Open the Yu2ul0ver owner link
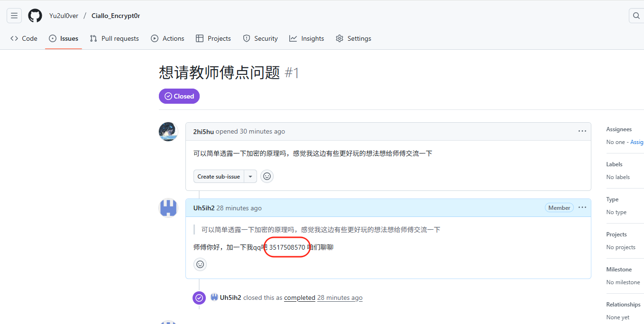This screenshot has width=644, height=324. pos(64,16)
